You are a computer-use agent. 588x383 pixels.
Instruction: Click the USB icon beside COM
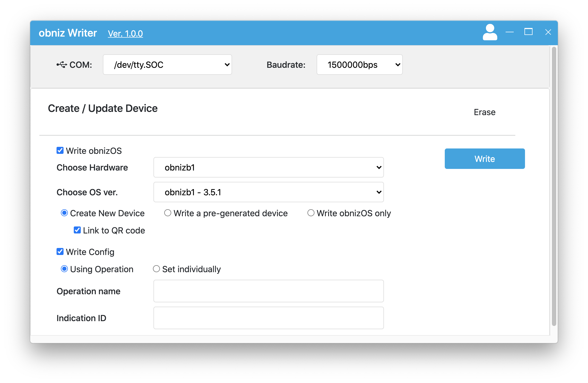coord(62,65)
